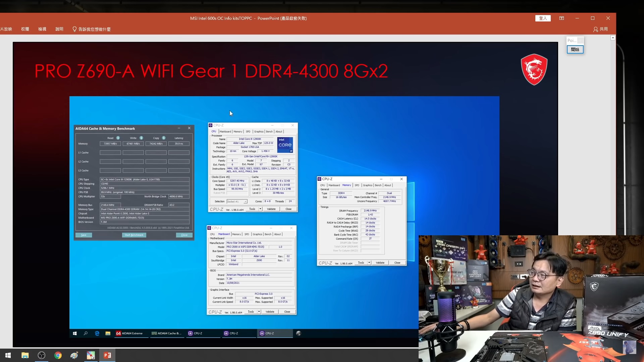This screenshot has height=362, width=644.
Task: Click the Memory Type DDR4-4300 field
Action: [x=145, y=209]
